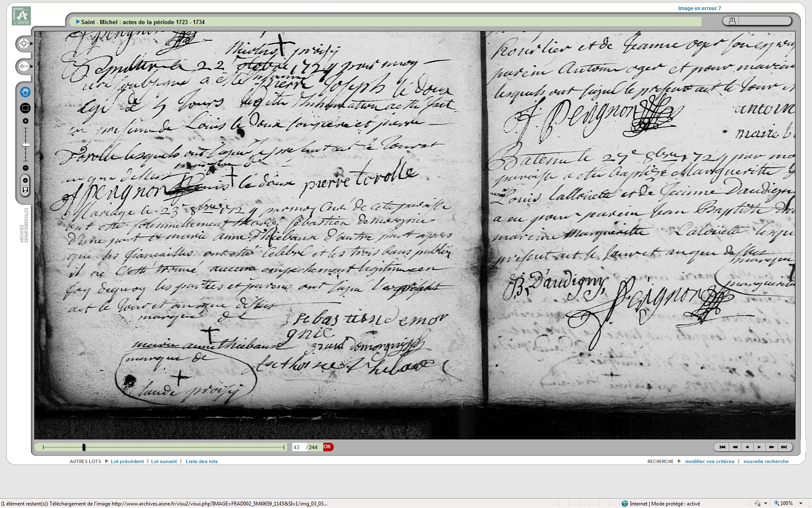Select the rectangular zoom selection tool
The width and height of the screenshot is (812, 508).
click(x=25, y=108)
